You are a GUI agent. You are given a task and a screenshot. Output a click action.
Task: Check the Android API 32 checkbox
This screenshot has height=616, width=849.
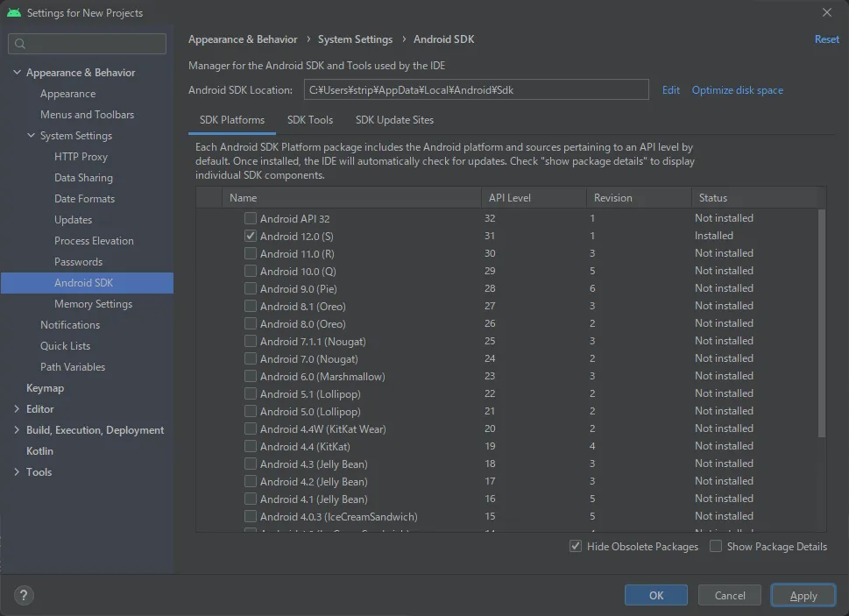pos(251,218)
